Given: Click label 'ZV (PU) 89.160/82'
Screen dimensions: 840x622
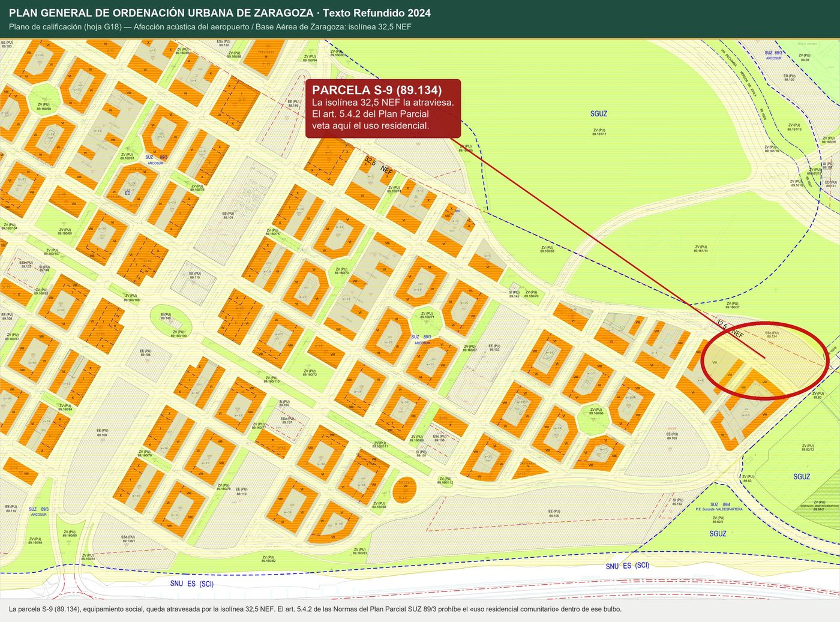Looking at the screenshot, I should coord(268,558).
